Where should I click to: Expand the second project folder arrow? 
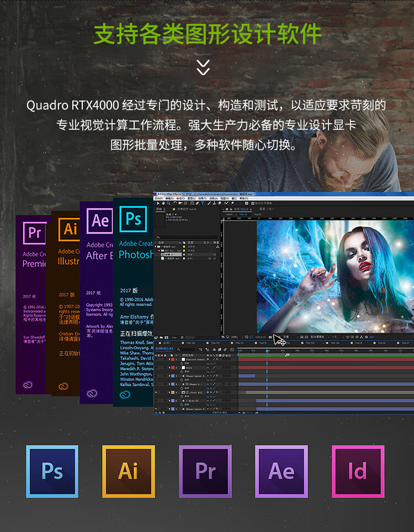(160, 250)
